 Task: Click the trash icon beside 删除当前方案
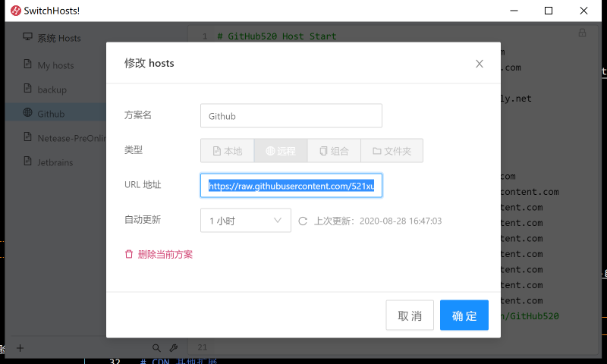pyautogui.click(x=129, y=254)
